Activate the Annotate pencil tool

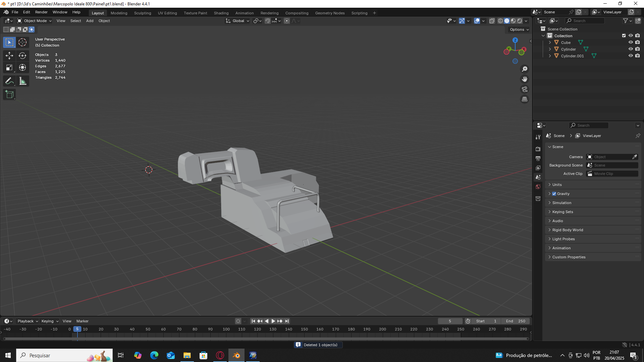pos(9,81)
